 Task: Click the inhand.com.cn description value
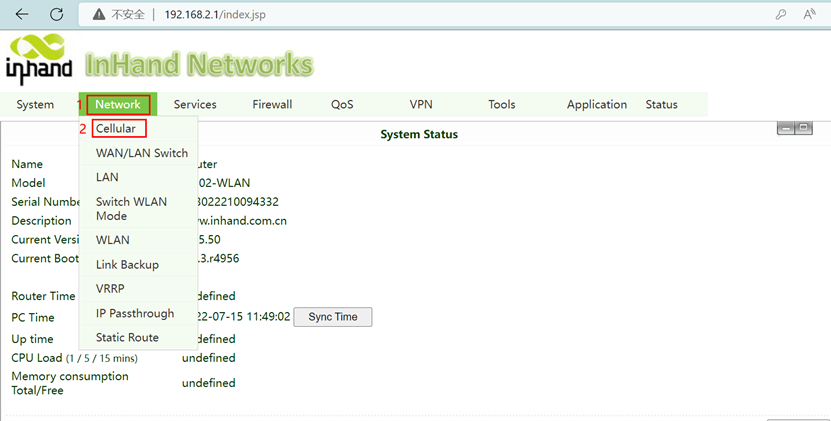pyautogui.click(x=242, y=221)
